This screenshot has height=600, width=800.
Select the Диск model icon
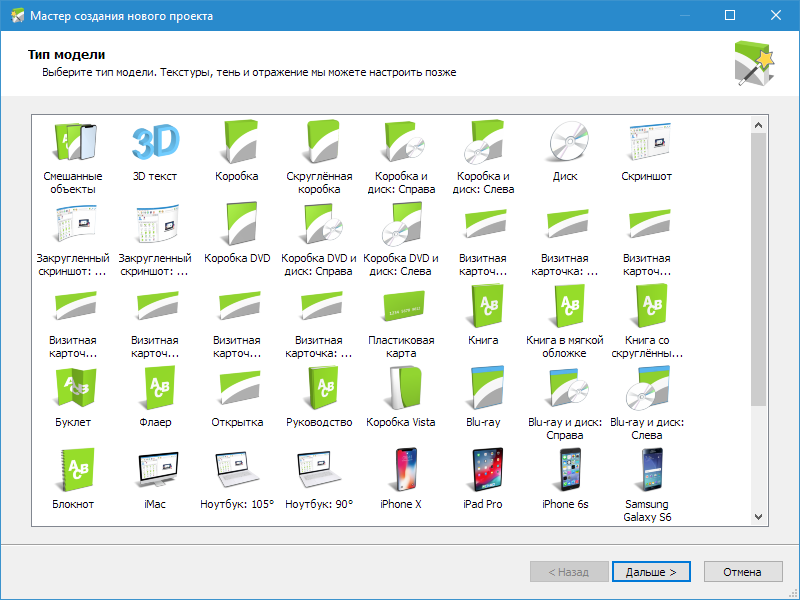pos(565,143)
